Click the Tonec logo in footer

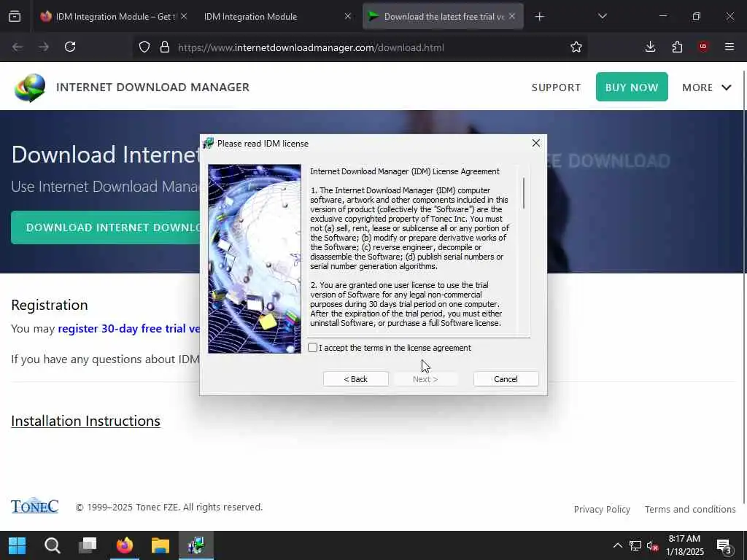[x=35, y=506]
